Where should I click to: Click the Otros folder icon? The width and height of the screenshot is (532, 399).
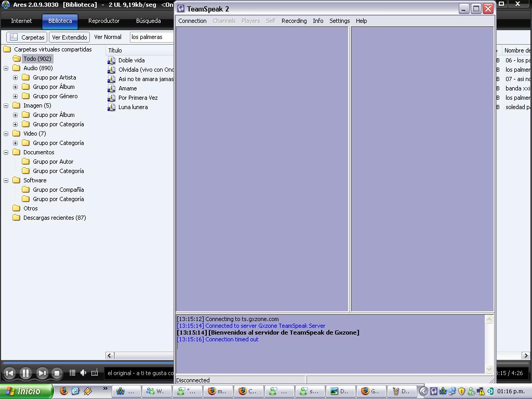pos(16,208)
